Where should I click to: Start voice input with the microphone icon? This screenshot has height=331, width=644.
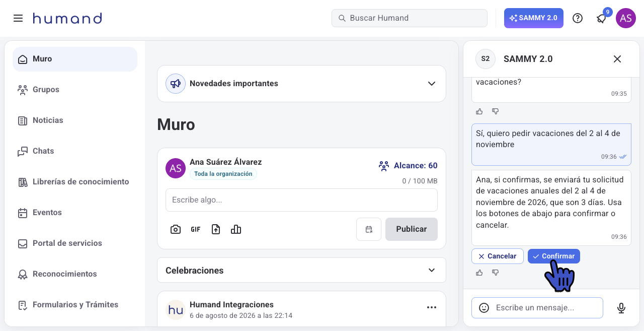click(621, 308)
